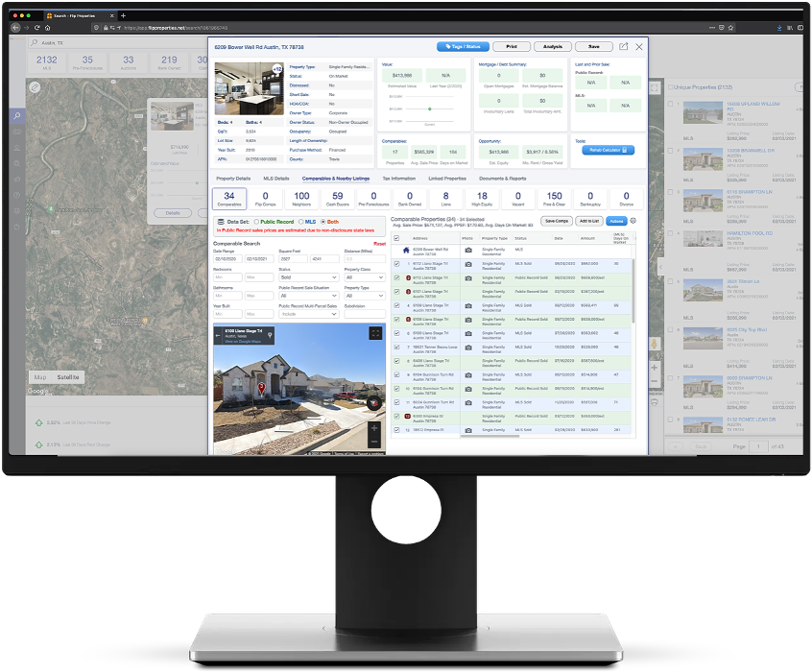This screenshot has width=812, height=672.
Task: Toggle checkbox for 6104 Gunnison Turn Rd MLS Sold row
Action: point(396,374)
